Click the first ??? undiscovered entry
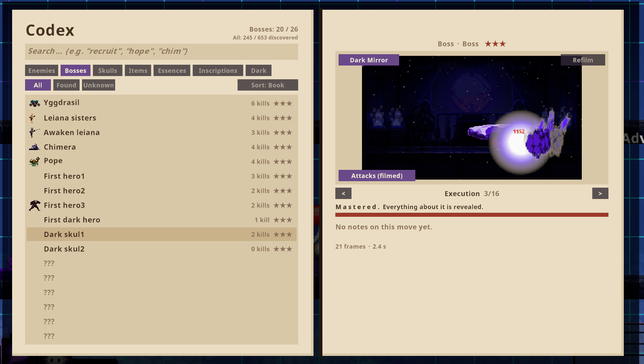644x364 pixels. click(162, 263)
